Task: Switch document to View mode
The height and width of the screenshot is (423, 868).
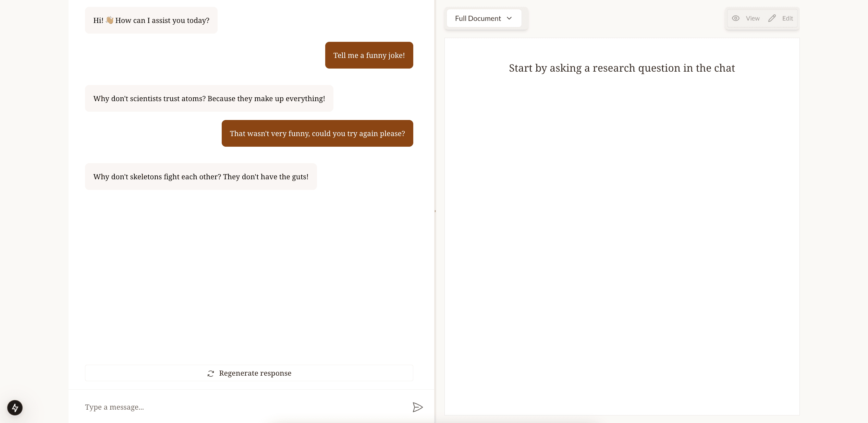Action: coord(753,19)
